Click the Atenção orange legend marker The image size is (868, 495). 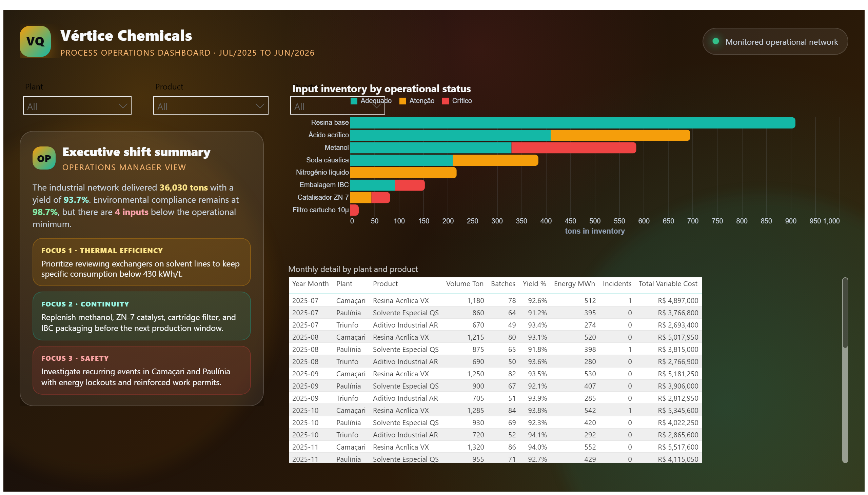coord(402,101)
